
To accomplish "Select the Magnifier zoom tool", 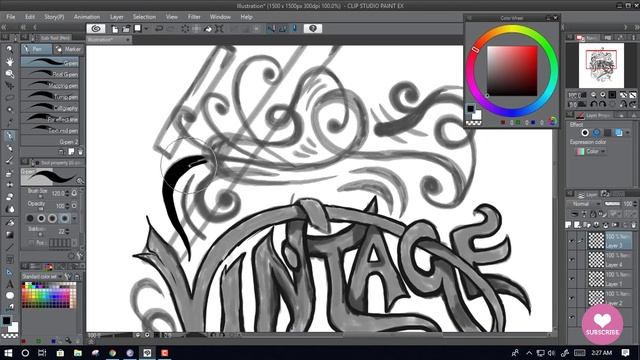I will pos(9,49).
